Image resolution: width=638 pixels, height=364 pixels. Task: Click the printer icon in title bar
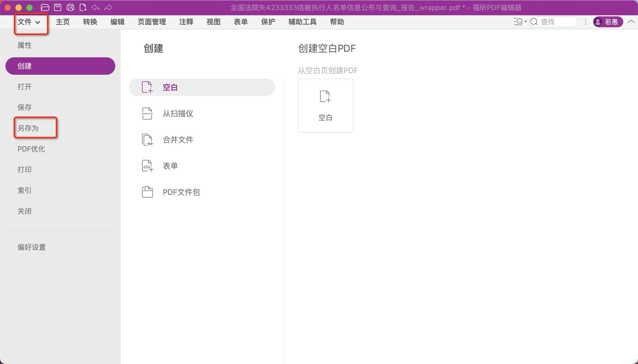[x=70, y=7]
